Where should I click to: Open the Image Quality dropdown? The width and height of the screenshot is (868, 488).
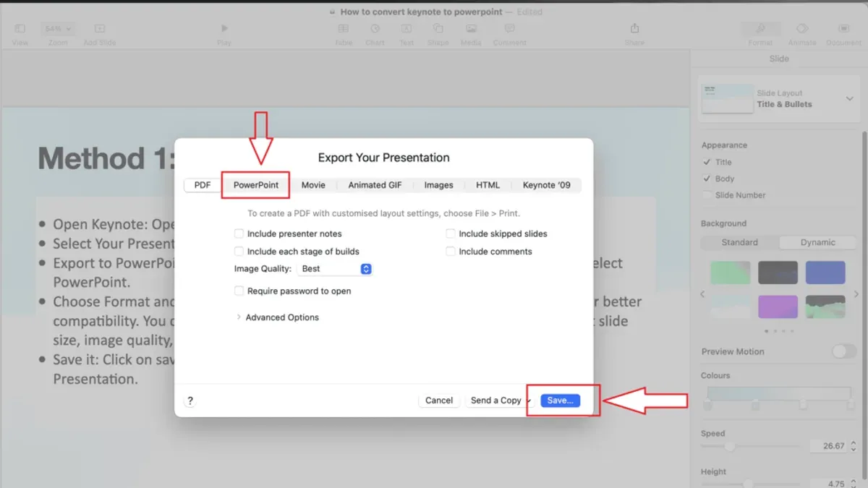[x=335, y=269]
